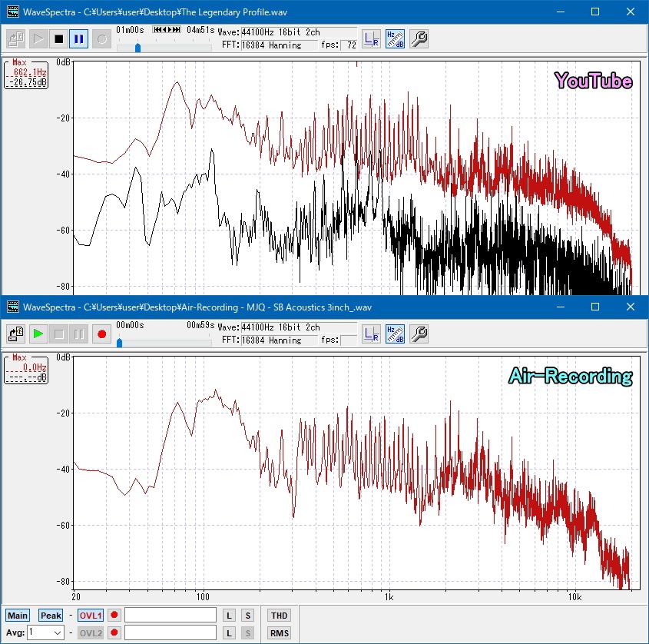Open a file in The Legendary Profile window
This screenshot has width=649, height=644.
click(16, 39)
